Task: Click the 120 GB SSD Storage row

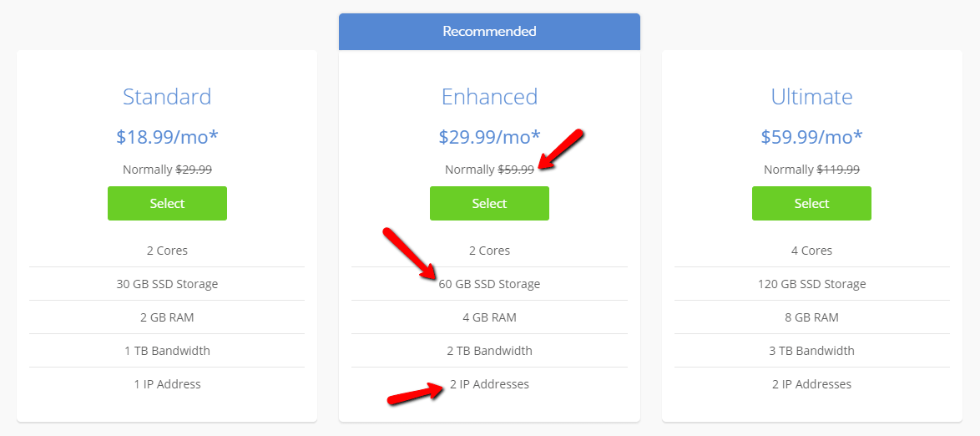Action: point(811,284)
